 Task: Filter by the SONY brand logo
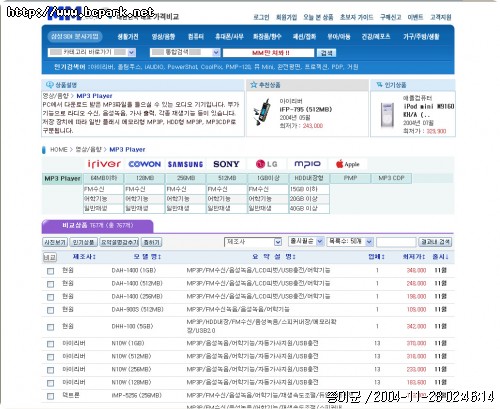(226, 164)
